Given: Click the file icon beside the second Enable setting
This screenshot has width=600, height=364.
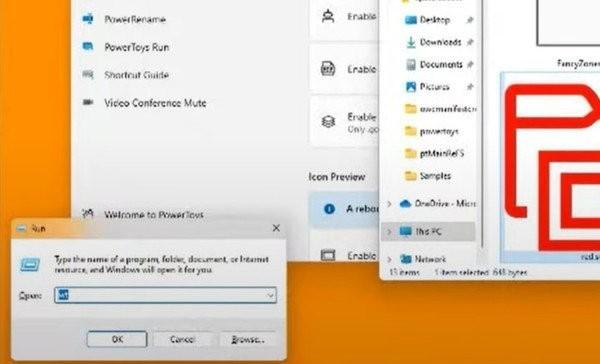Looking at the screenshot, I should coord(328,69).
